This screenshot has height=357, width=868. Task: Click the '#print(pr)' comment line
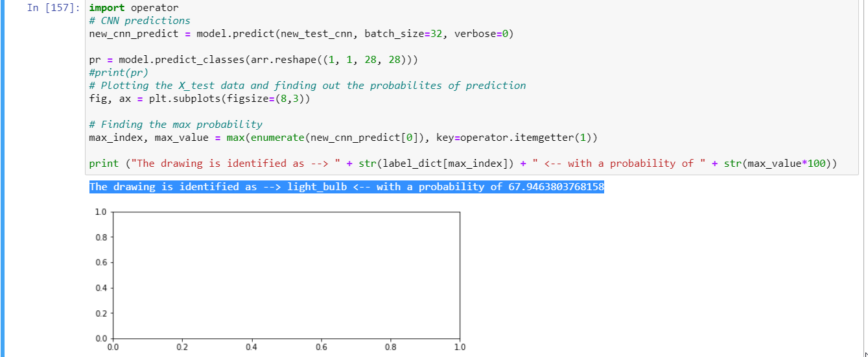click(119, 73)
